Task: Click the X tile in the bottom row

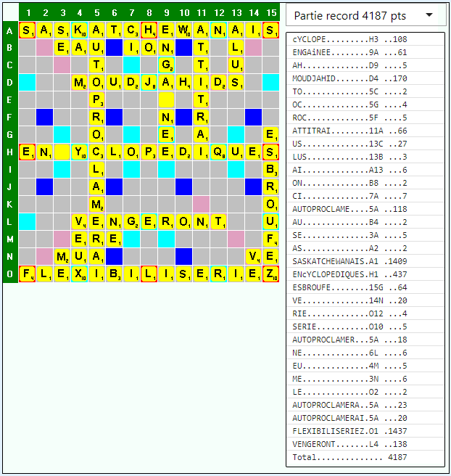Action: (x=79, y=274)
